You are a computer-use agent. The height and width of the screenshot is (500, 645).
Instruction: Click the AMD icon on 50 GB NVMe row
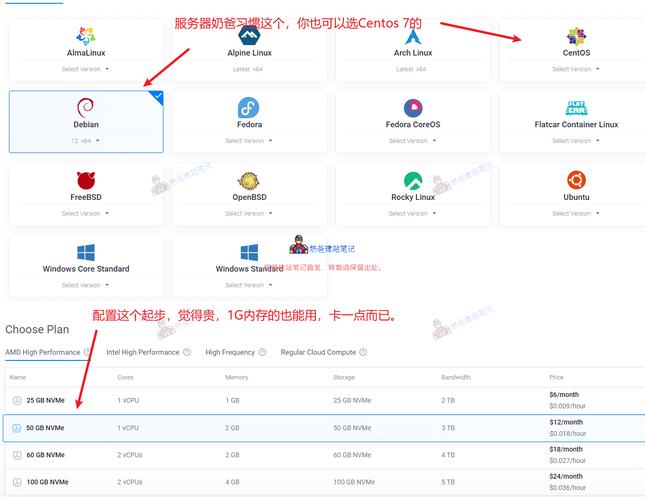tap(16, 428)
